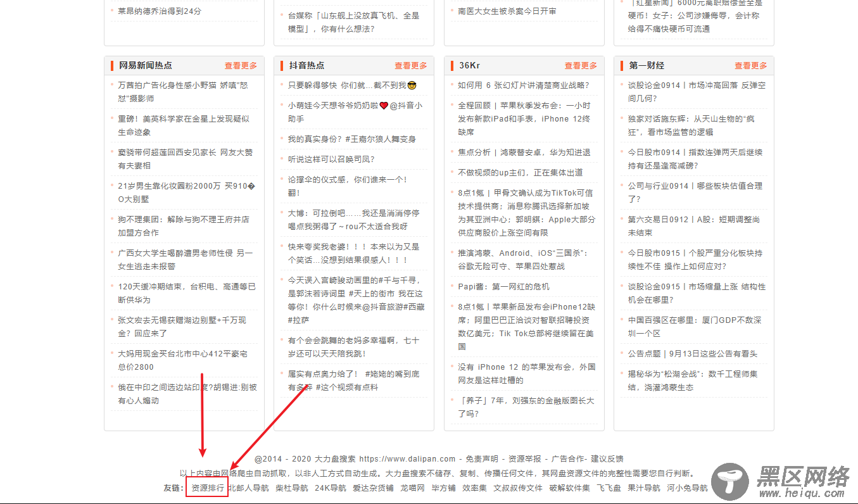Open 36Kr article 不做视频的up主们，正在集体出道

click(x=520, y=173)
